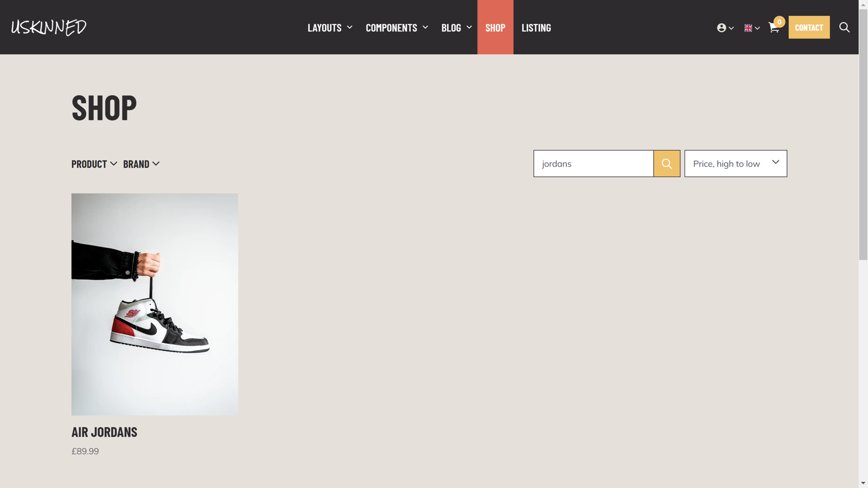Open the Listing page
This screenshot has height=488, width=868.
[536, 27]
